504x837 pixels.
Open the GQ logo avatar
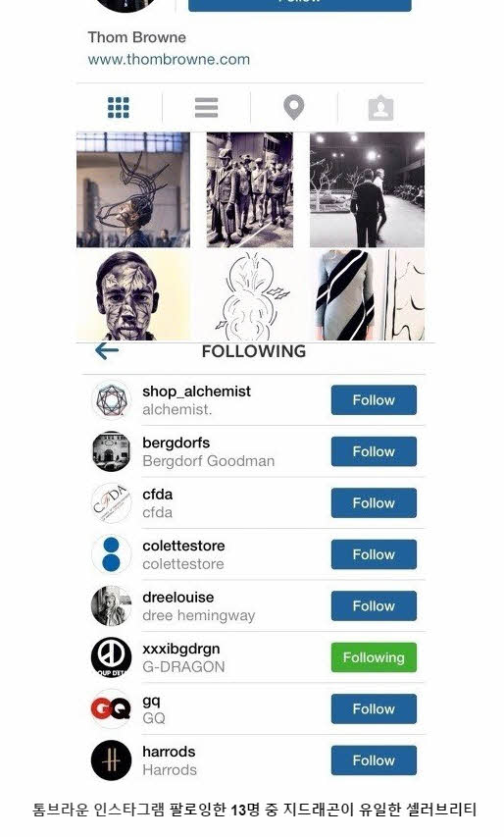[111, 708]
